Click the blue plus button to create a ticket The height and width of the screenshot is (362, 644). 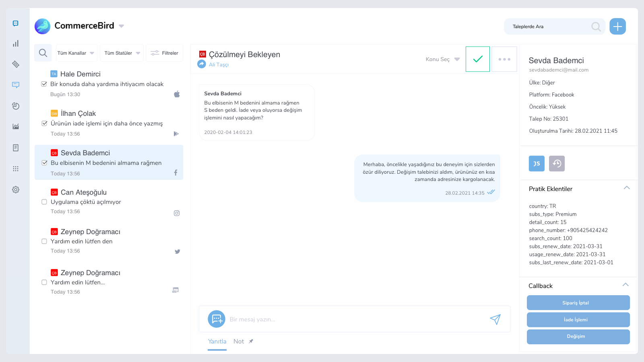pos(617,27)
